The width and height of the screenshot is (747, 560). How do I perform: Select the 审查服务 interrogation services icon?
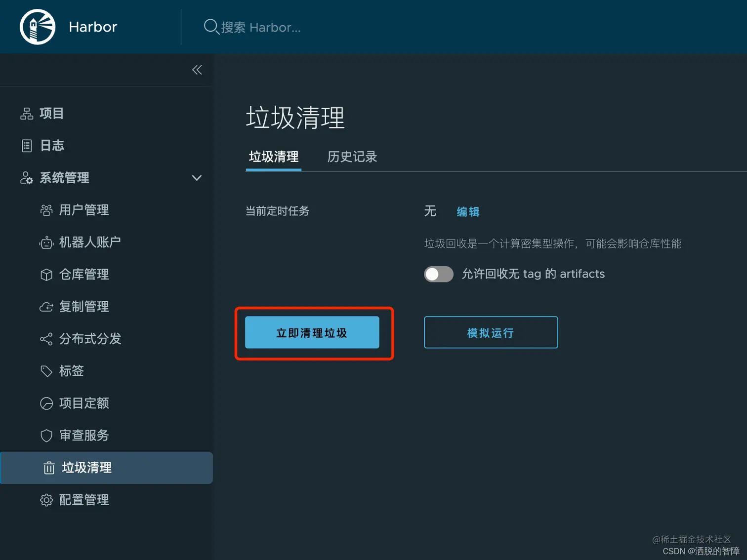pyautogui.click(x=46, y=436)
